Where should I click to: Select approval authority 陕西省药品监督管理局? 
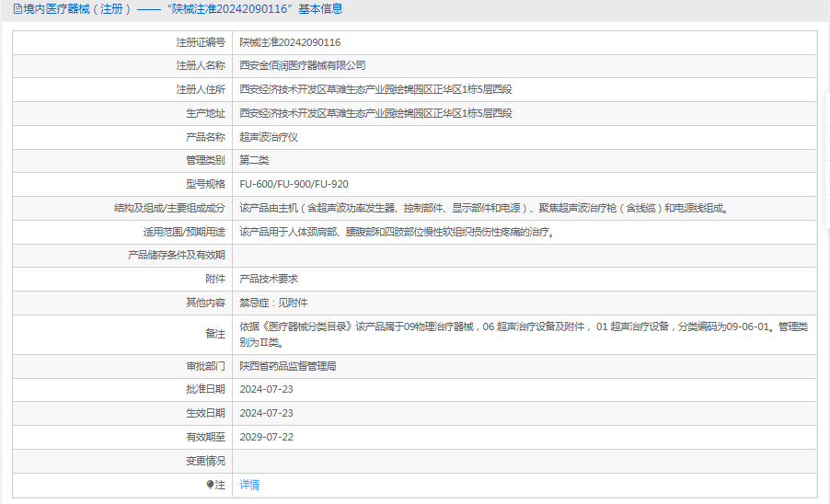click(x=288, y=366)
